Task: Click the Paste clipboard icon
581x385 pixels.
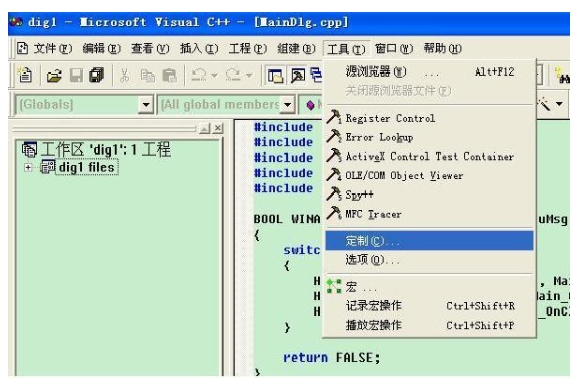Action: [x=170, y=76]
